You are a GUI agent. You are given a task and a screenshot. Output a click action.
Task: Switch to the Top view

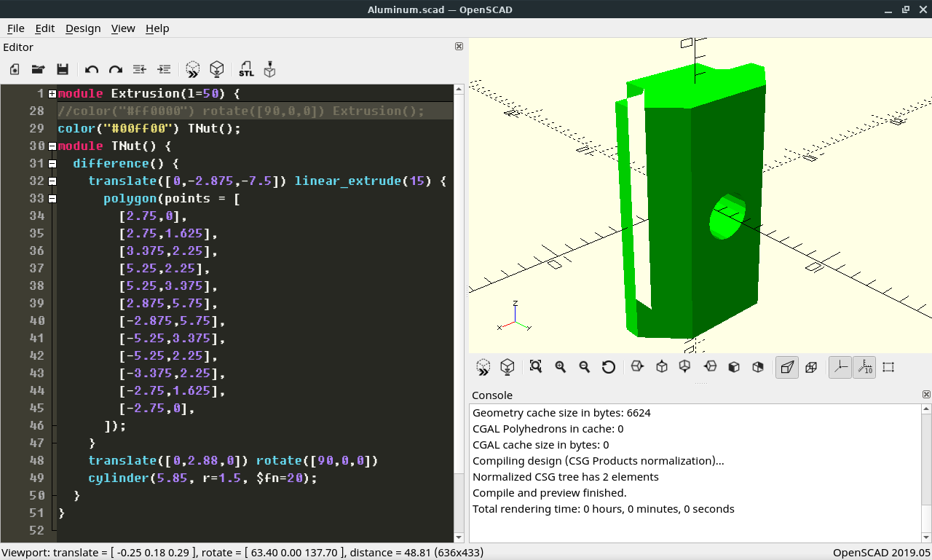[661, 367]
